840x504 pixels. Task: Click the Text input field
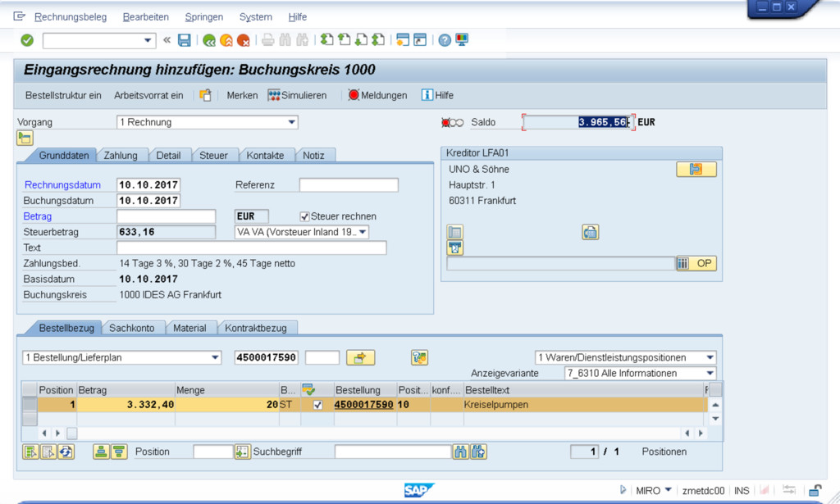(x=251, y=247)
